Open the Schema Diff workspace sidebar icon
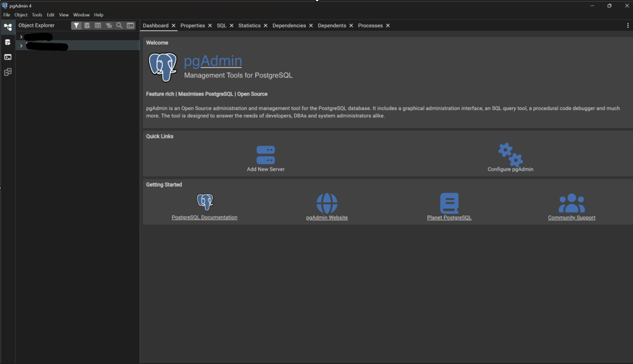The image size is (633, 364). pyautogui.click(x=8, y=72)
